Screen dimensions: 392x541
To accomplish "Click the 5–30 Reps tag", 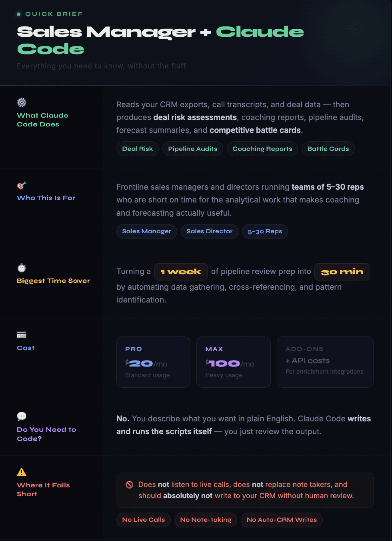I will pos(265,231).
